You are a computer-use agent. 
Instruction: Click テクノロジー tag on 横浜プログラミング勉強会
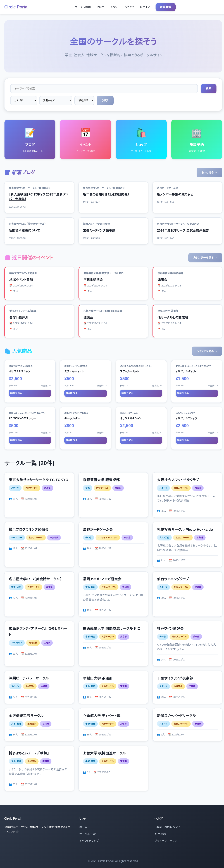click(16, 538)
